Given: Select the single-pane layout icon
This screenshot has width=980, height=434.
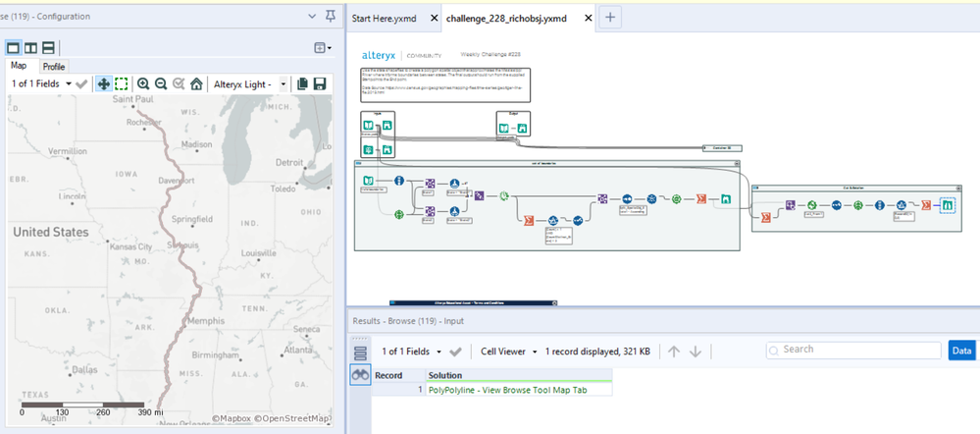Looking at the screenshot, I should (13, 48).
